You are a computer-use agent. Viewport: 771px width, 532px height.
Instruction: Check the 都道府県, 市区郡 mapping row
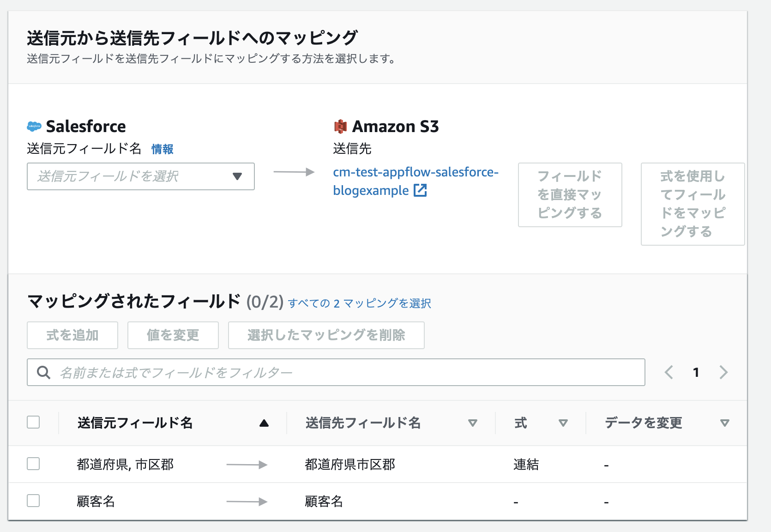coord(33,464)
